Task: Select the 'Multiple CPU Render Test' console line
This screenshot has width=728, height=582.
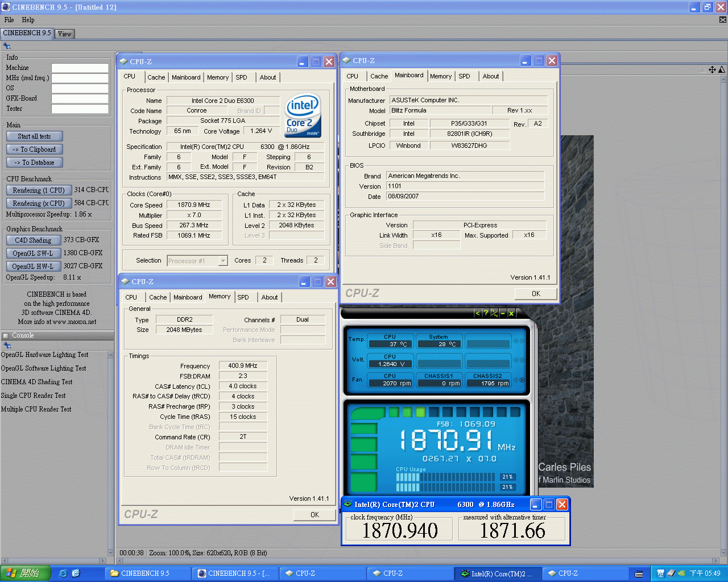Action: [x=36, y=409]
